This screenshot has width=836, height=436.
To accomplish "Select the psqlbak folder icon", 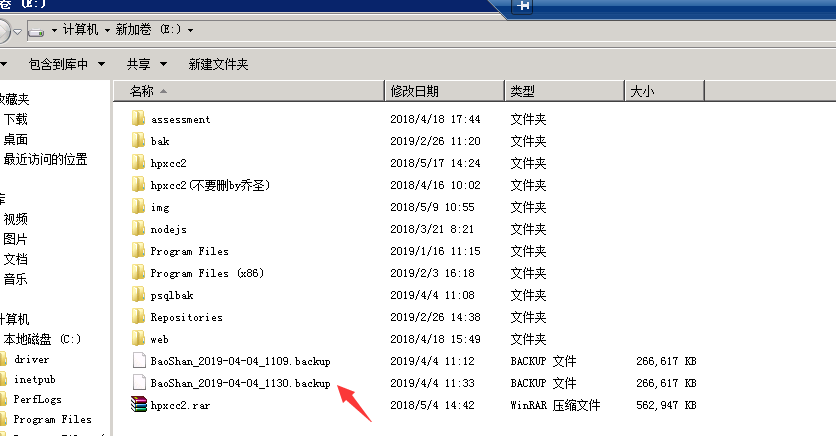I will point(138,294).
